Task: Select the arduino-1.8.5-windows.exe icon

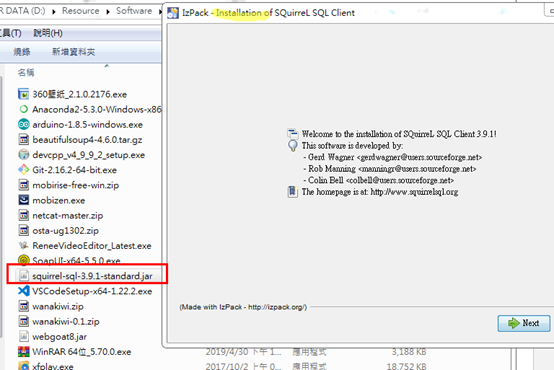Action: coord(24,124)
